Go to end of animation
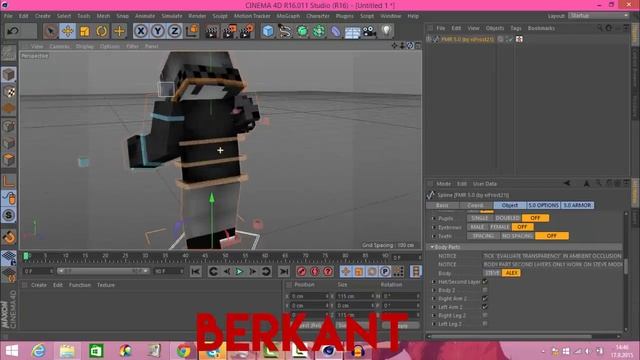The height and width of the screenshot is (360, 640). pyautogui.click(x=284, y=271)
